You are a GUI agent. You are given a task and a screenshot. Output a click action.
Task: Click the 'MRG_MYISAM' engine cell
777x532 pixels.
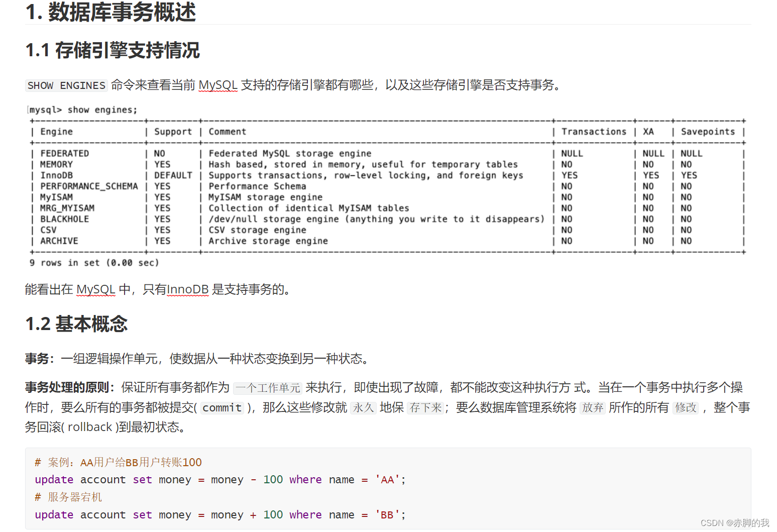pos(67,208)
